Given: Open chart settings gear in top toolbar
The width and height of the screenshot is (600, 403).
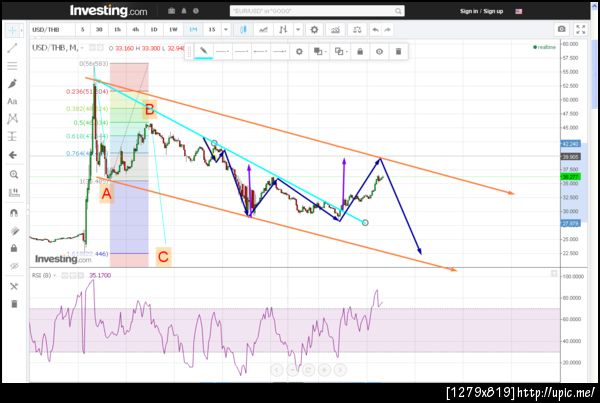Looking at the screenshot, I should coord(314,30).
